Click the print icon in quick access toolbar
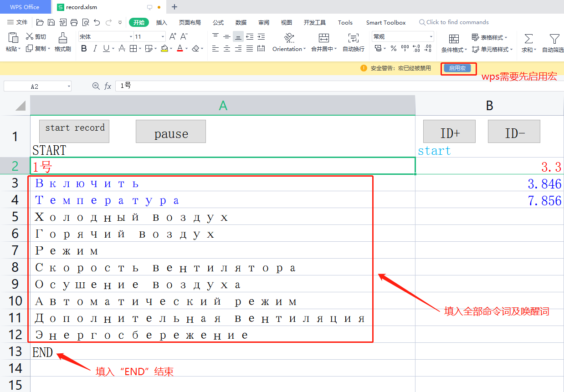Image resolution: width=564 pixels, height=392 pixels. [74, 22]
